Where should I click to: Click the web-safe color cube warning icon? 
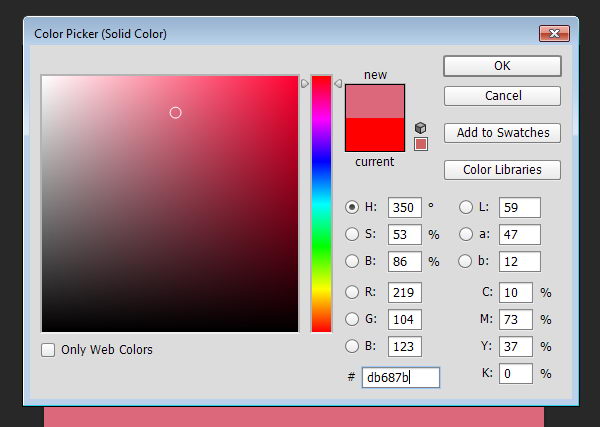(x=421, y=128)
